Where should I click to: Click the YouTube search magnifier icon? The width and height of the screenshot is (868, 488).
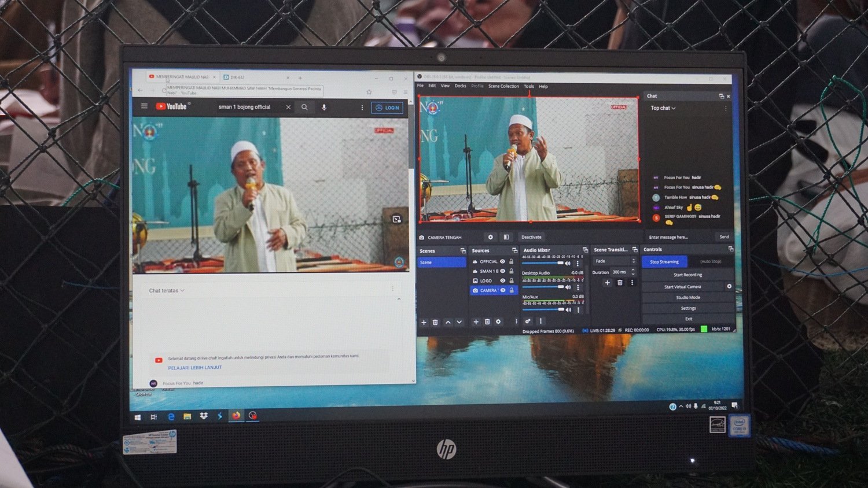pyautogui.click(x=304, y=108)
